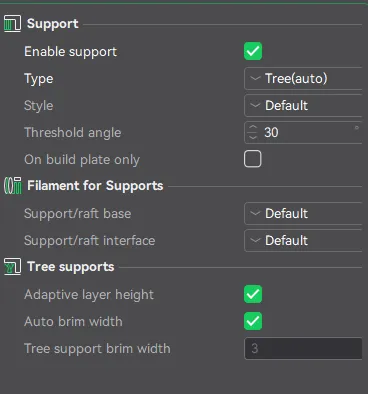Open the Type dropdown showing Tree(auto)
The height and width of the screenshot is (394, 368).
[303, 79]
